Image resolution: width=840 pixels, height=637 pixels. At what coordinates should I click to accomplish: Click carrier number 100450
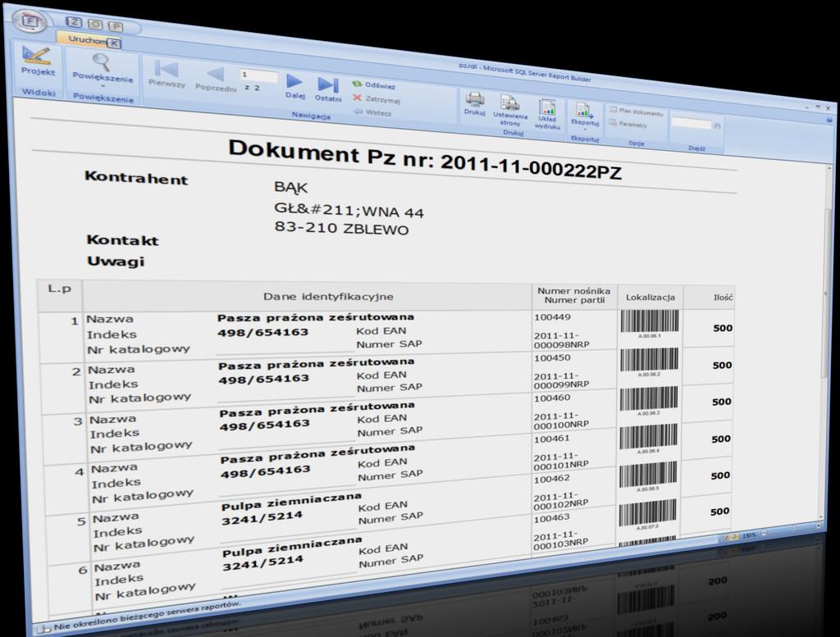tap(552, 357)
